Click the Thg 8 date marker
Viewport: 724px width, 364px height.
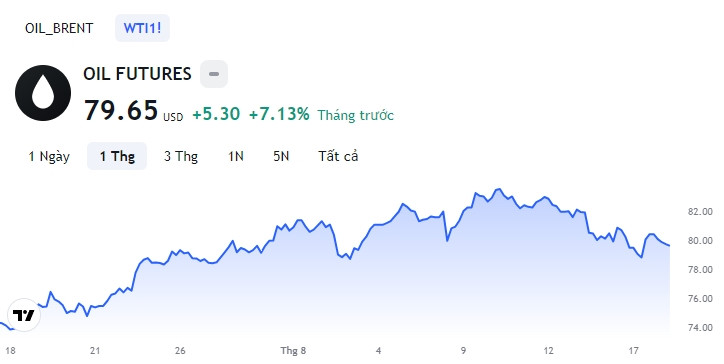293,351
